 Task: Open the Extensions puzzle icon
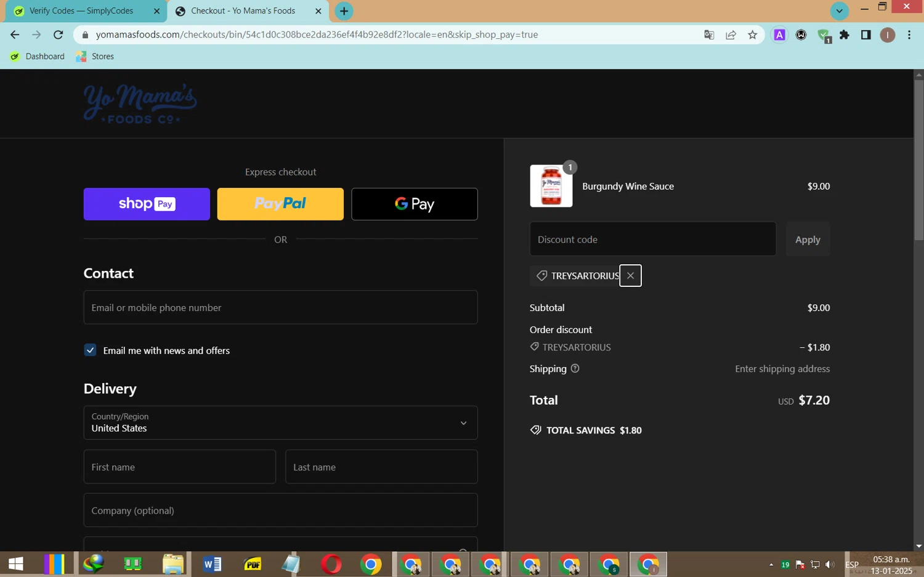[x=845, y=35]
